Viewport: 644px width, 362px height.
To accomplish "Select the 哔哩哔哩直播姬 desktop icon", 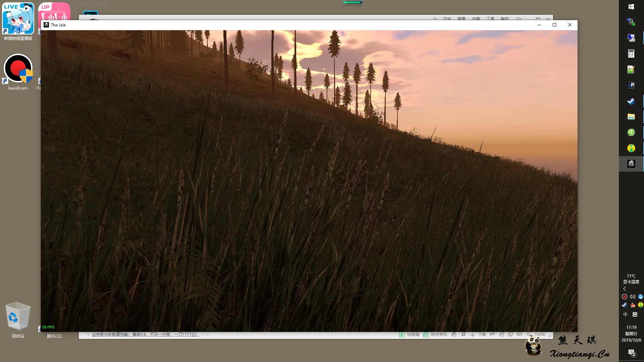I will (18, 22).
